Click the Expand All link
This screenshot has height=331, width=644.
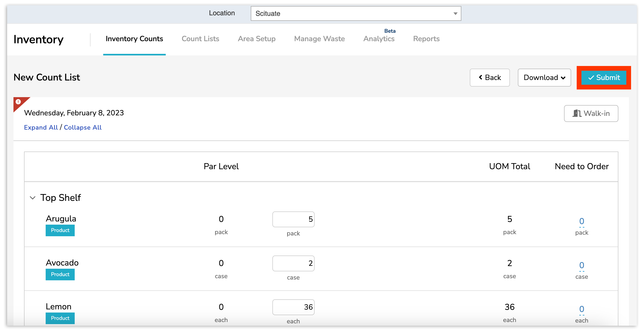point(41,127)
